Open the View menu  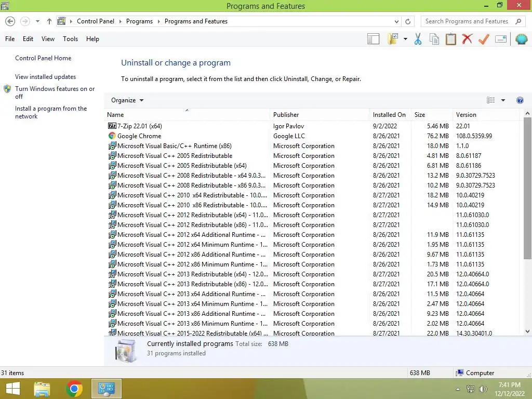point(48,39)
